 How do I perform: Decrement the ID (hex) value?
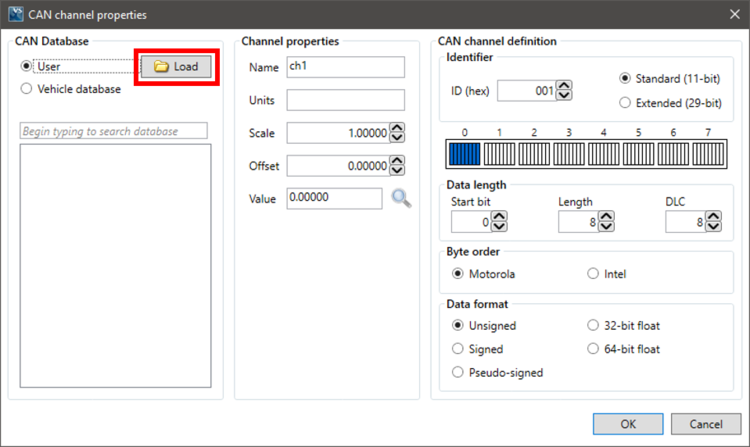point(564,96)
